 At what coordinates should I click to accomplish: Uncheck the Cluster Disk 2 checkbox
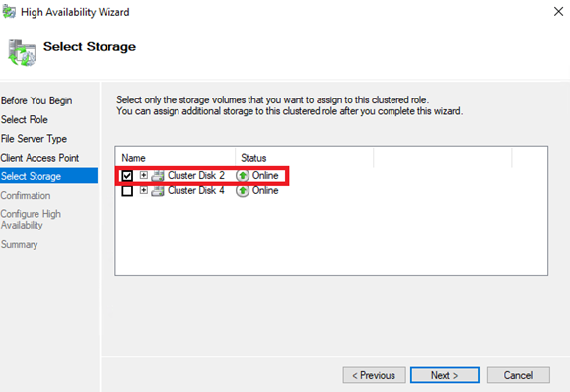pos(127,176)
